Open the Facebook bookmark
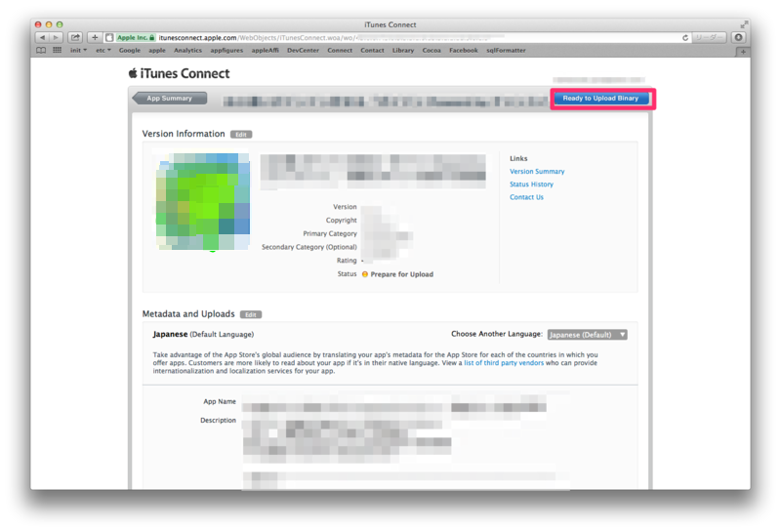 tap(463, 51)
